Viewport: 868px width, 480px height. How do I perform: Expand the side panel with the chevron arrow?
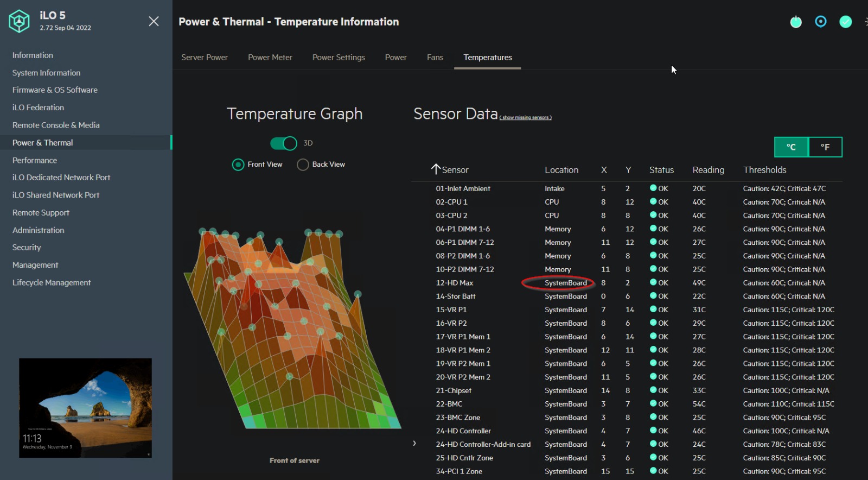click(x=414, y=444)
